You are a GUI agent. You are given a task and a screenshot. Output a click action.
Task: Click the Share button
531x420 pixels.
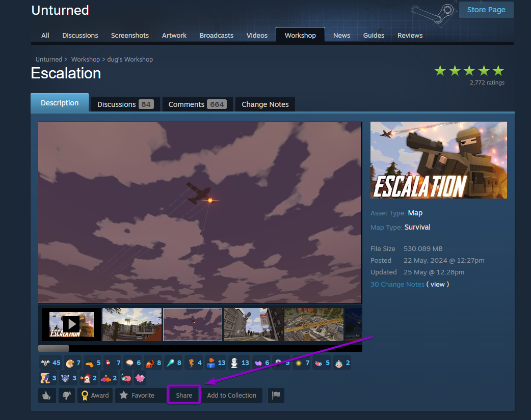pyautogui.click(x=184, y=395)
